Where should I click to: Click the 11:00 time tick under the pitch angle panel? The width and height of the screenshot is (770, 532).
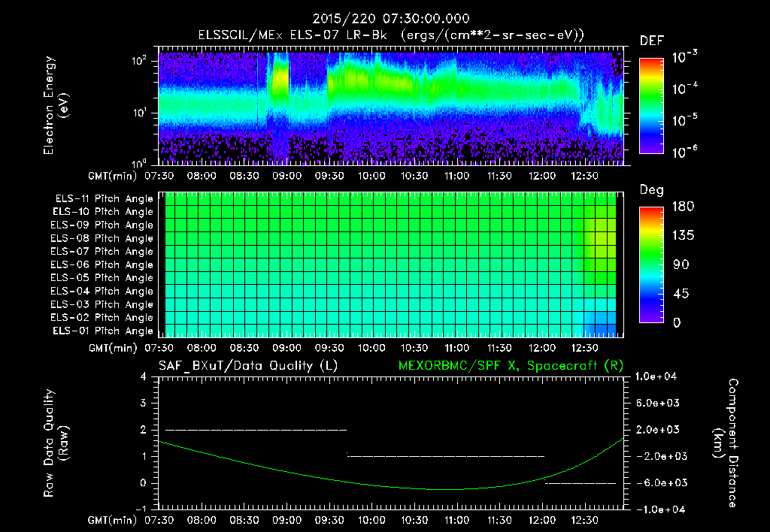click(456, 348)
